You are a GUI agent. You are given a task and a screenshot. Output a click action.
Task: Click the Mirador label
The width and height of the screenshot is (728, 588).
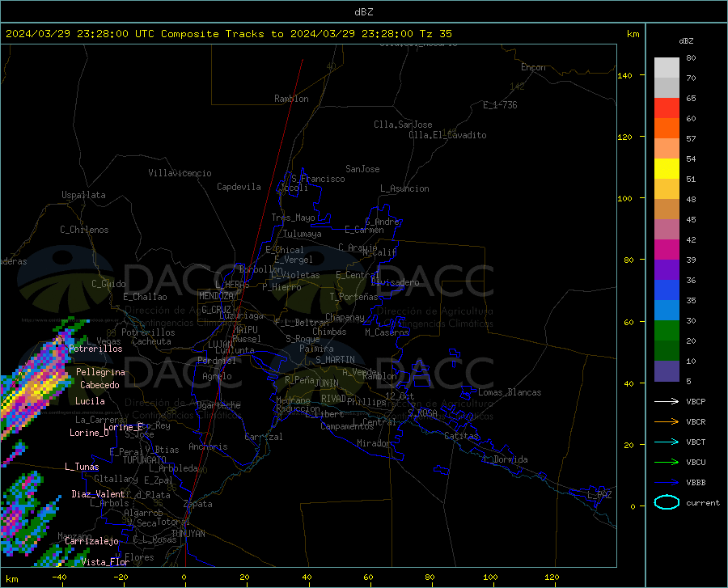coord(373,443)
